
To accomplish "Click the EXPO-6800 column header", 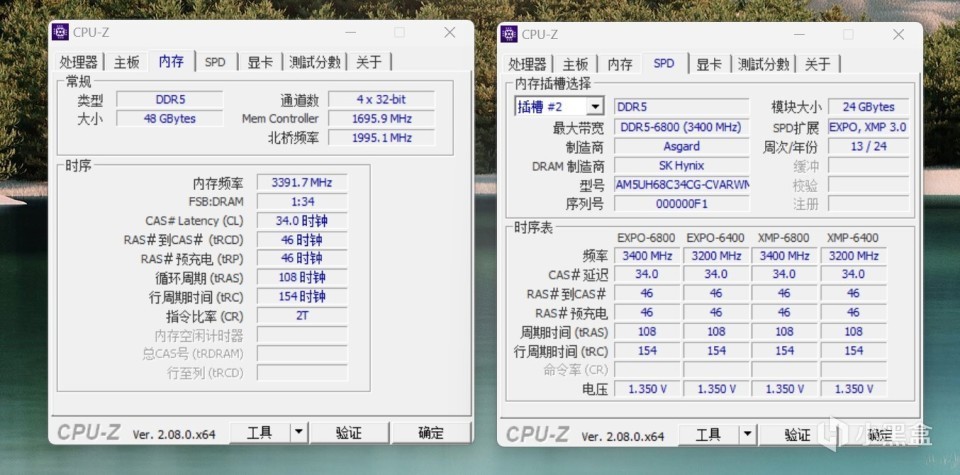I will click(x=646, y=238).
